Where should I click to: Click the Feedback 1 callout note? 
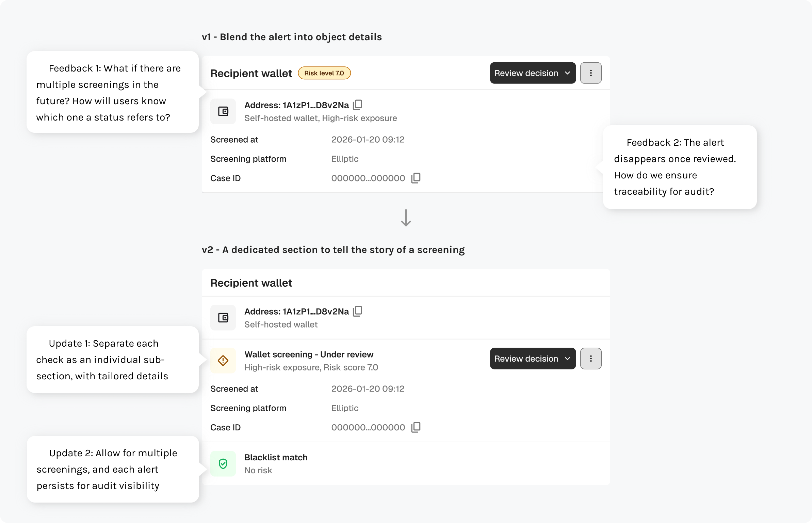[x=113, y=92]
